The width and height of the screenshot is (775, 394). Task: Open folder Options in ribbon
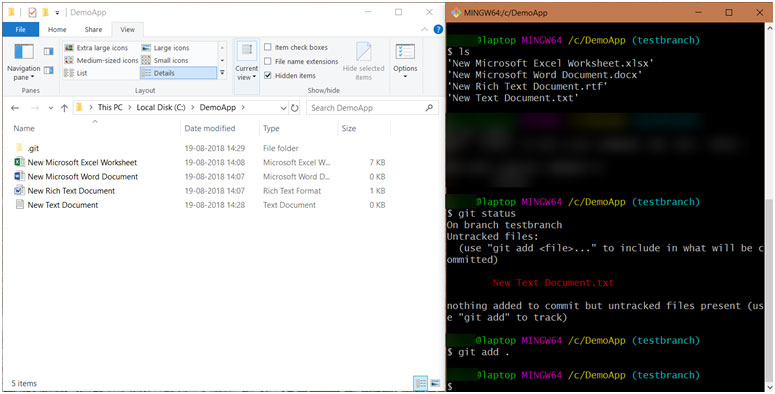(x=405, y=61)
